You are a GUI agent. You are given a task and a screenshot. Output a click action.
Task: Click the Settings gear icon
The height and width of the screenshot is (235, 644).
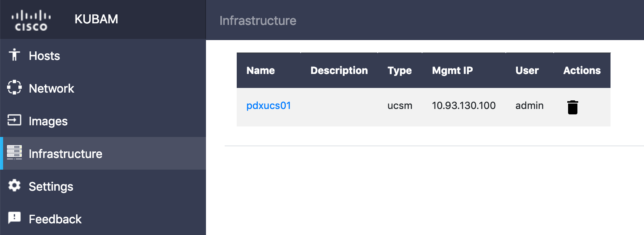click(14, 186)
